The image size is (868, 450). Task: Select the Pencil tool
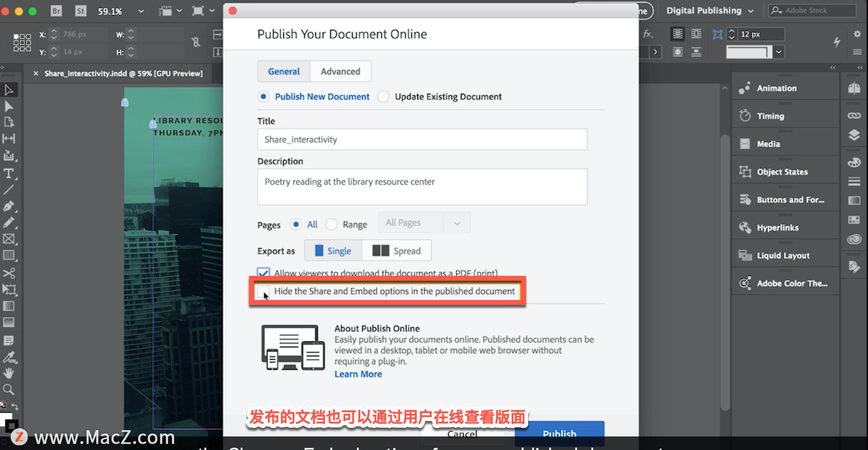point(9,223)
